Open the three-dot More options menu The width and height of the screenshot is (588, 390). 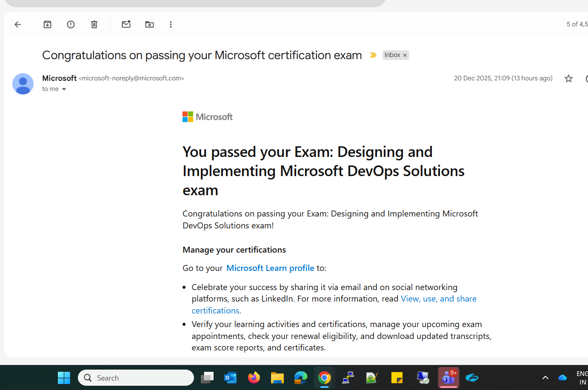pyautogui.click(x=171, y=25)
